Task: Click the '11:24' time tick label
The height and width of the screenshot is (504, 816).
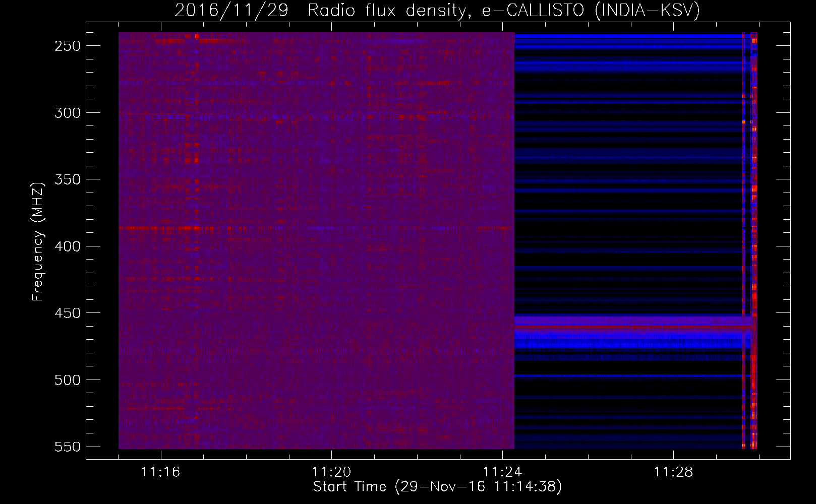Action: pos(503,472)
